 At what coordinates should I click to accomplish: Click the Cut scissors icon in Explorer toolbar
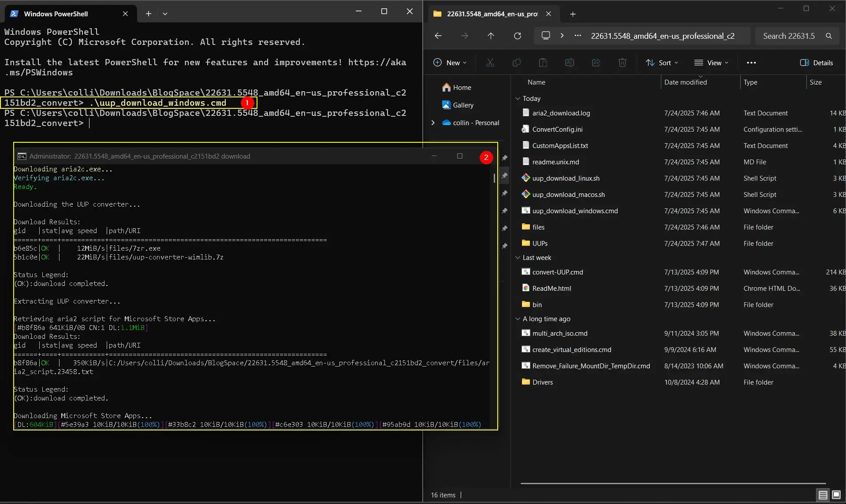click(x=490, y=63)
